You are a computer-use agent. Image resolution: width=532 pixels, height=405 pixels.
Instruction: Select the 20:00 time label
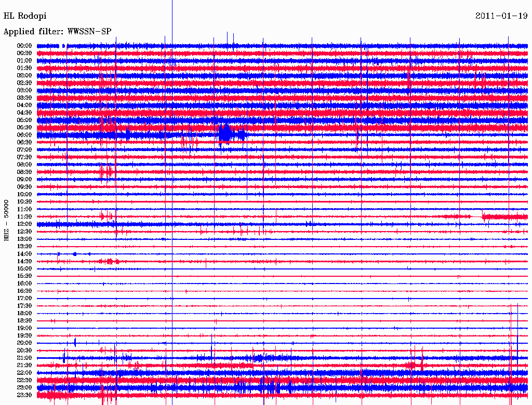point(24,343)
